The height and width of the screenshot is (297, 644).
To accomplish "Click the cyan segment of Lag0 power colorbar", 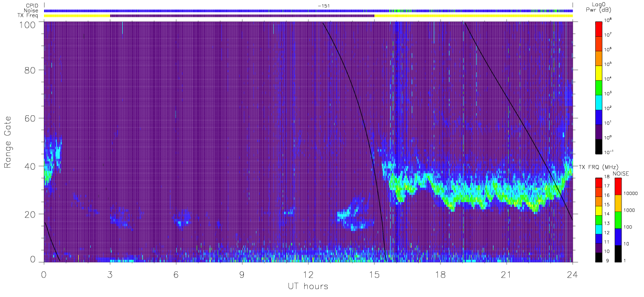I will pos(599,101).
